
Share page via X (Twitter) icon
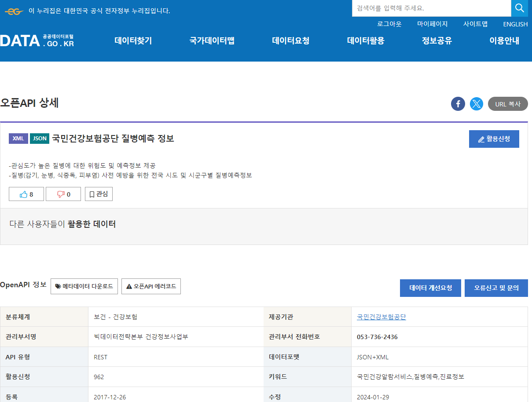tap(477, 104)
